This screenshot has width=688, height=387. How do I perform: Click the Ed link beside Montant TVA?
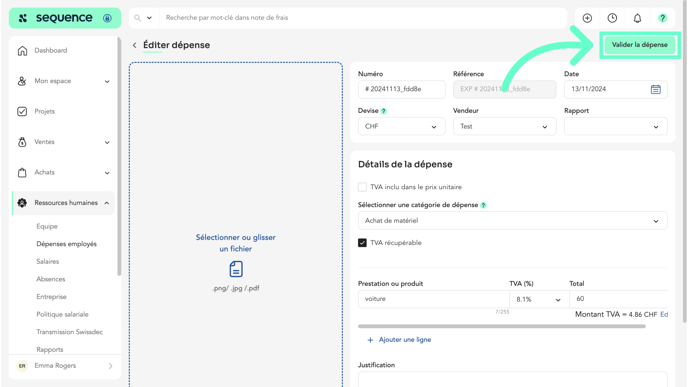[664, 314]
